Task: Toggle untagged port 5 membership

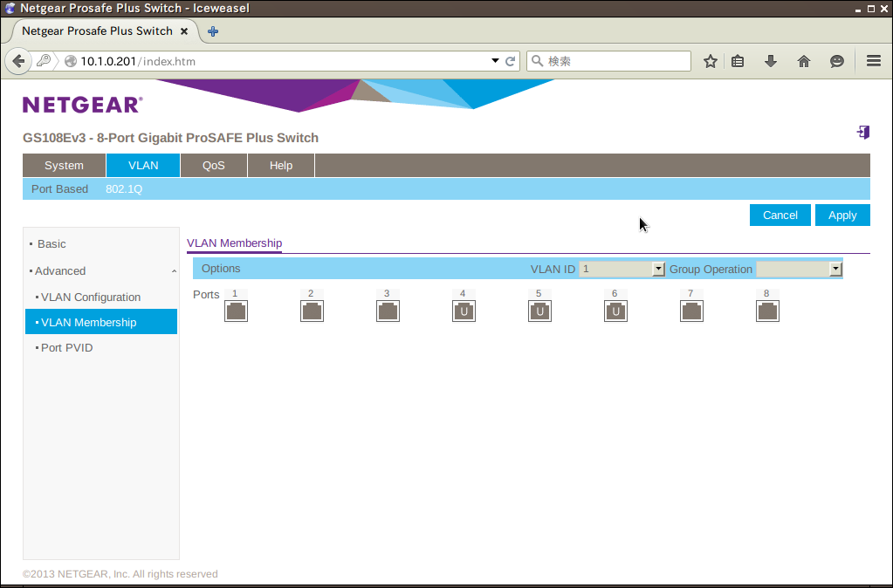Action: (x=539, y=311)
